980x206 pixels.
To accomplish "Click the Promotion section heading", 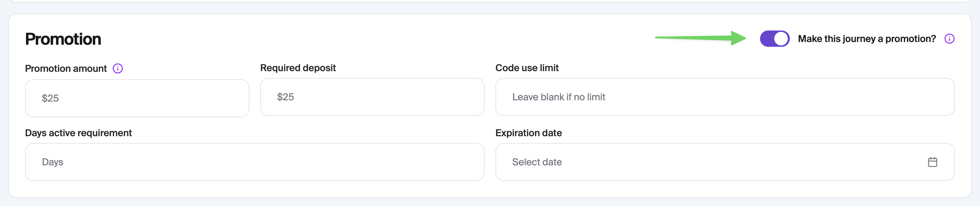I will tap(63, 39).
